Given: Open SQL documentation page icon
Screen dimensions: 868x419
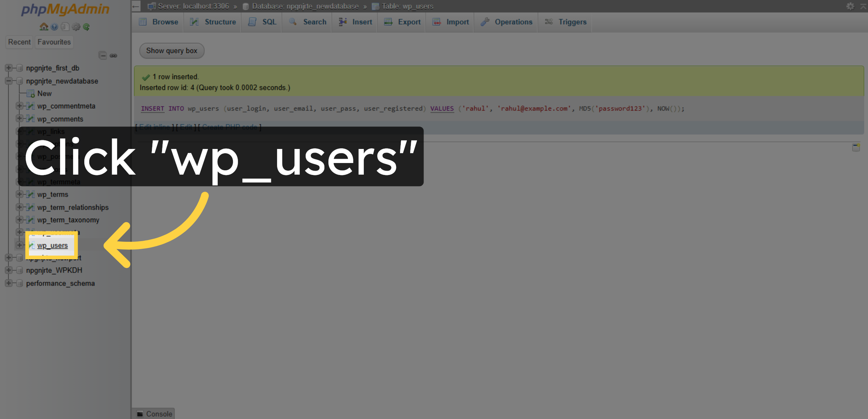Looking at the screenshot, I should (65, 27).
